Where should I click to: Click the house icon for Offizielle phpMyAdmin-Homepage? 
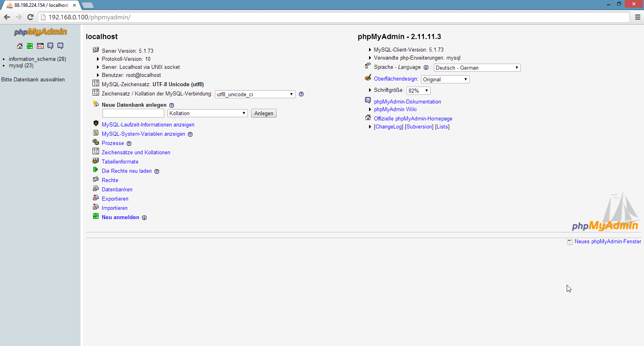tap(368, 118)
